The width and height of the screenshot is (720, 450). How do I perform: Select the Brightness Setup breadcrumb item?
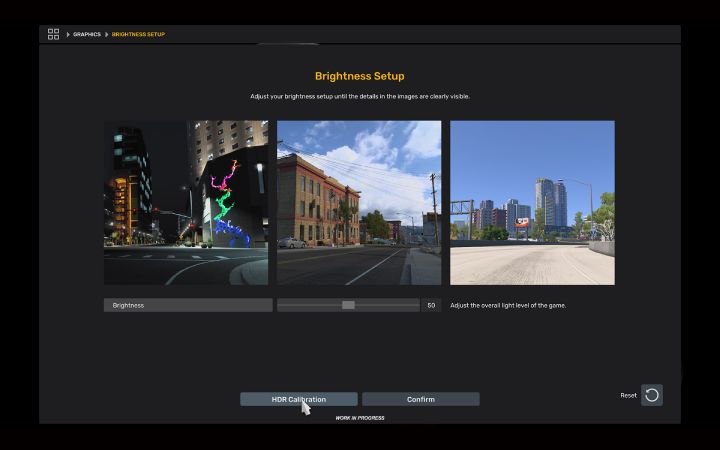pos(138,35)
